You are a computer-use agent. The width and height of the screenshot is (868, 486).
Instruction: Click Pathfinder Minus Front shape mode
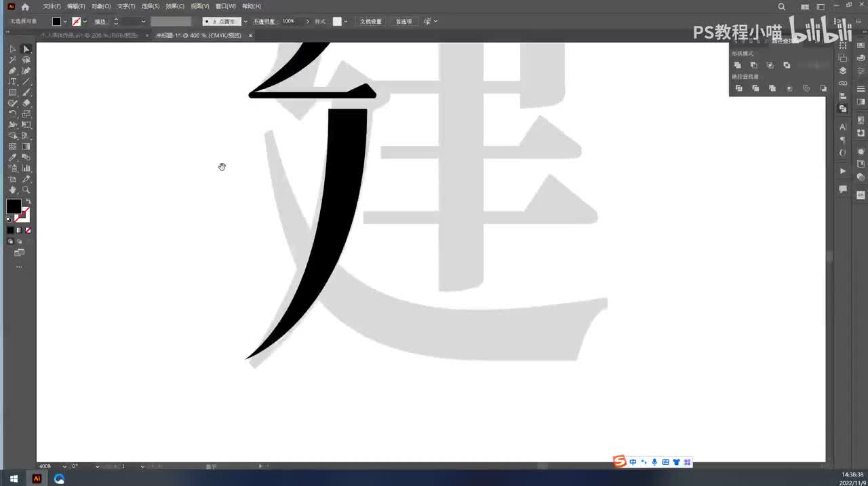(754, 65)
